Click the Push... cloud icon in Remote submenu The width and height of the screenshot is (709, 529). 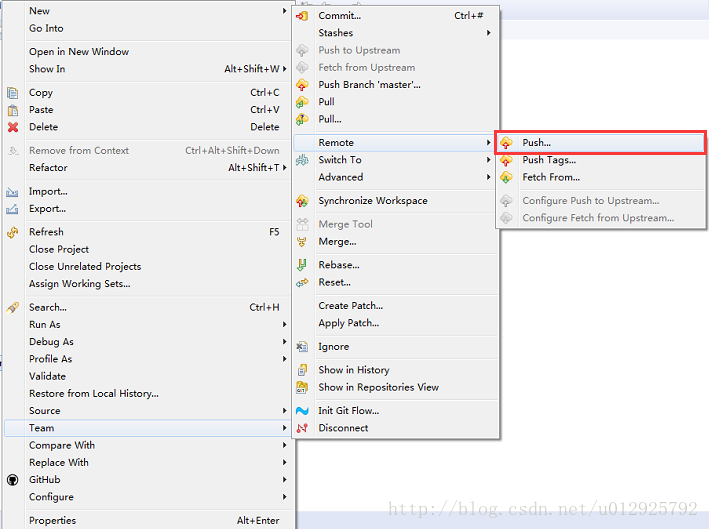(506, 143)
